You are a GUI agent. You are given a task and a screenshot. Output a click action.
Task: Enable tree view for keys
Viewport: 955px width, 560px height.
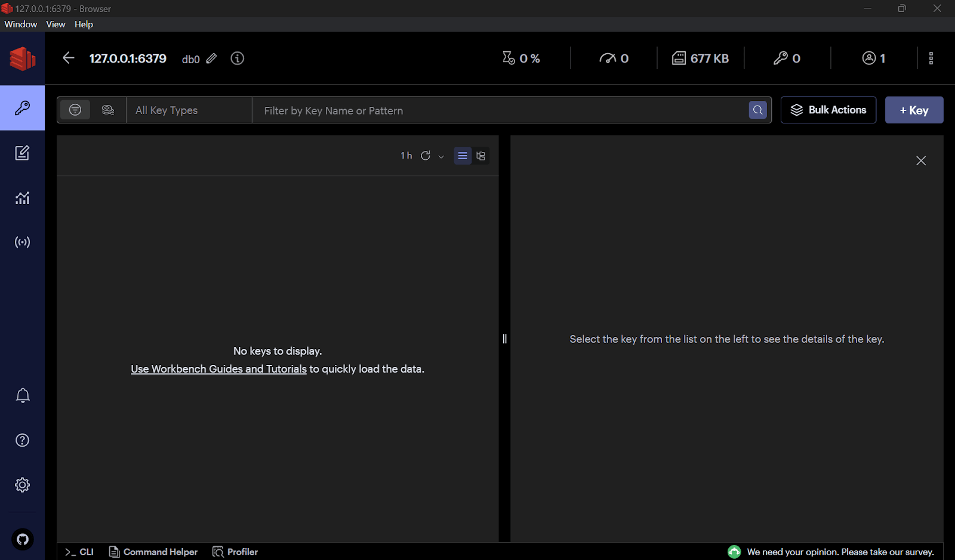click(480, 156)
